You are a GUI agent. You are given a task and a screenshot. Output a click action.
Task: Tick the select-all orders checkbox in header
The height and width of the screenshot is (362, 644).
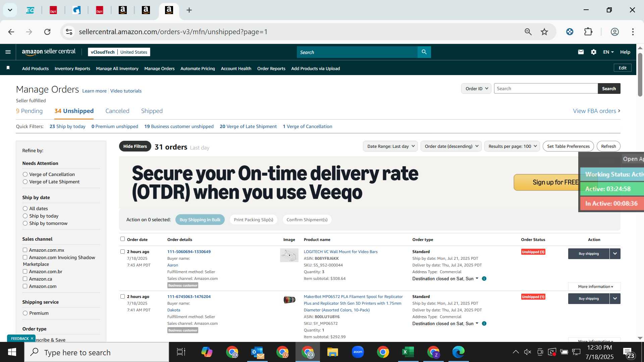122,239
